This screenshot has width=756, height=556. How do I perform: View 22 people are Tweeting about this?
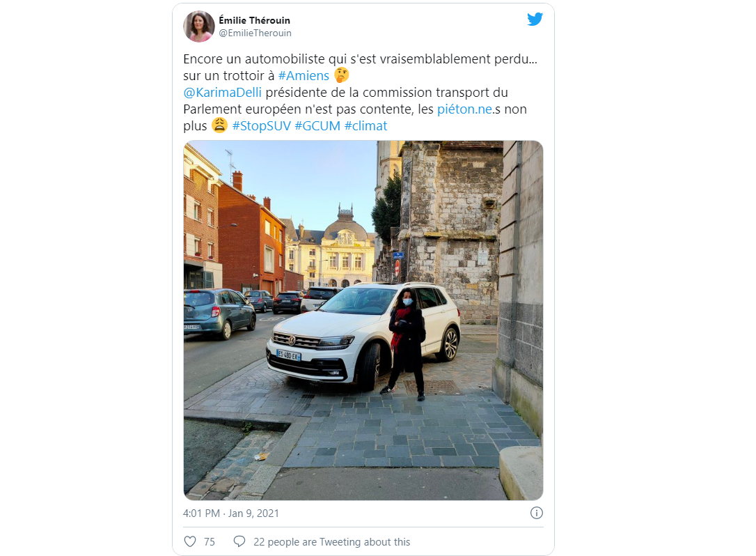pyautogui.click(x=332, y=542)
